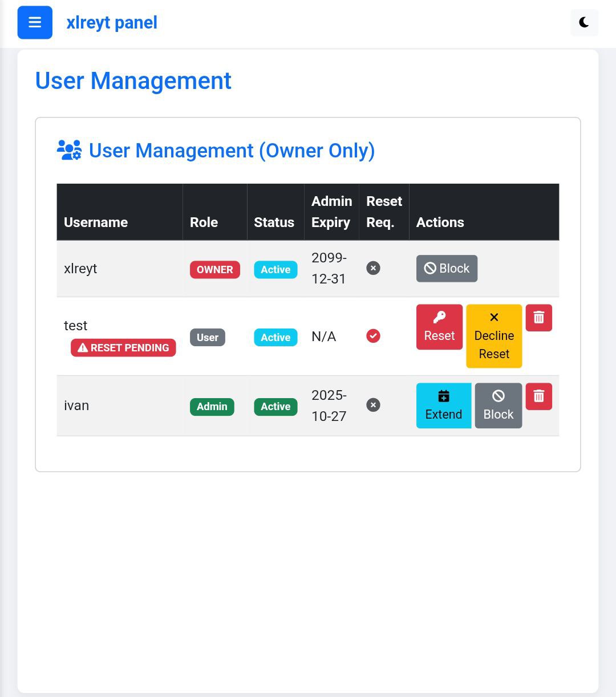Screen dimensions: 616x697
Task: Click expiry date 2099-12-31
Action: (x=329, y=268)
